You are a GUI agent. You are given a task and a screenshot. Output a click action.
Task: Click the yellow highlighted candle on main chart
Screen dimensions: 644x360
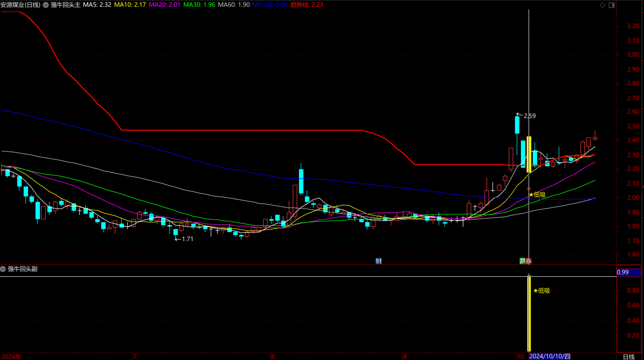pos(529,154)
